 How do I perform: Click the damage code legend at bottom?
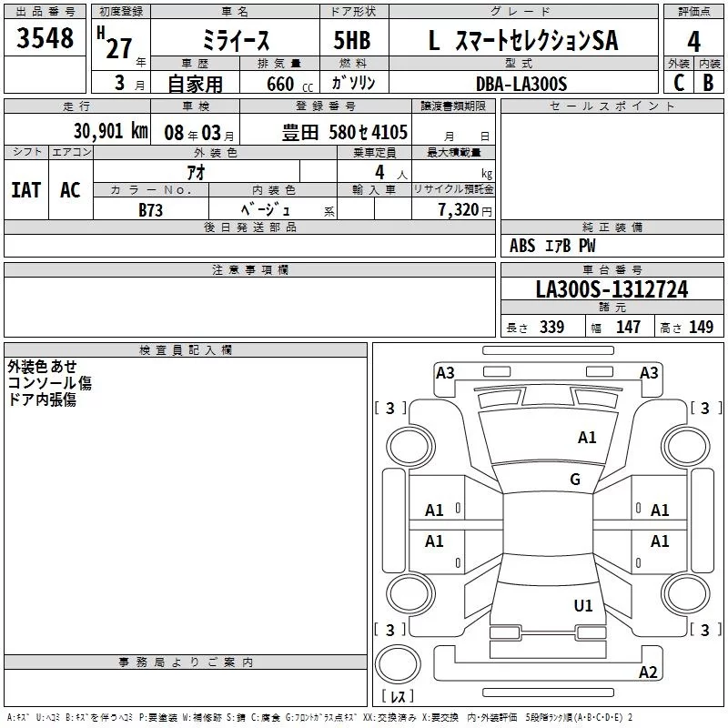click(320, 717)
